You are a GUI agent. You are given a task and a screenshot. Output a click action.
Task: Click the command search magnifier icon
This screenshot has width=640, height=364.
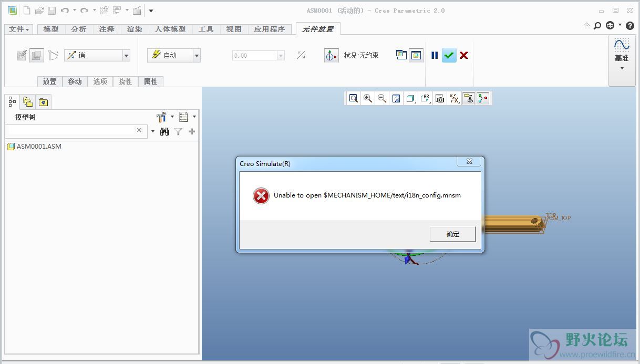coord(597,25)
